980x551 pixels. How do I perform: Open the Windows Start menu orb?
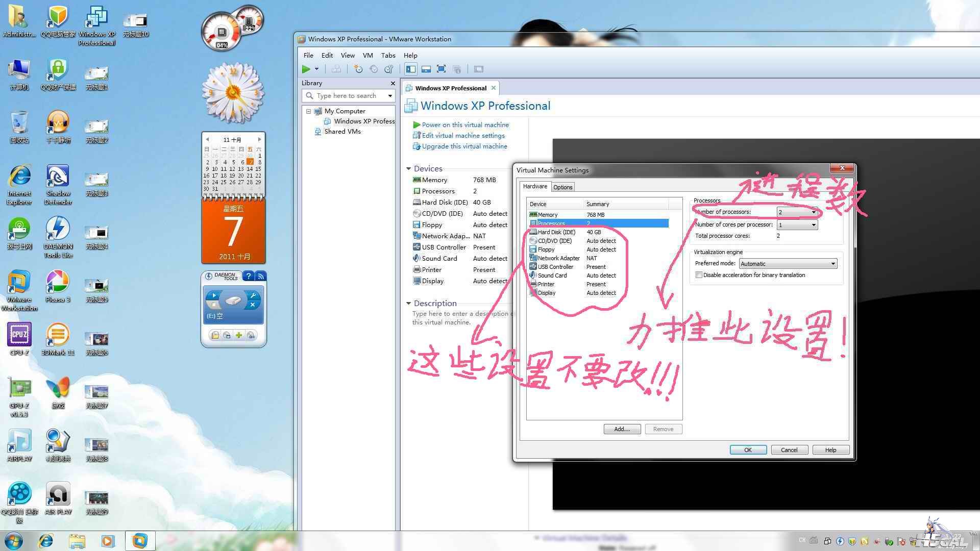[14, 540]
